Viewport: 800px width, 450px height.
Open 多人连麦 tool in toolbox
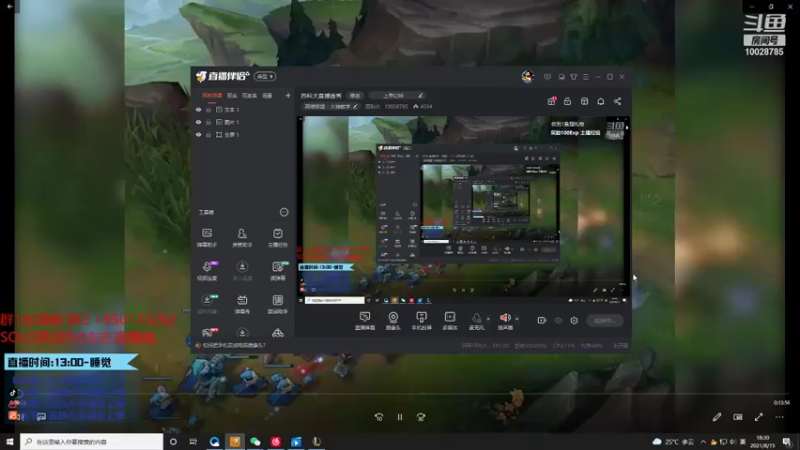coord(242,270)
